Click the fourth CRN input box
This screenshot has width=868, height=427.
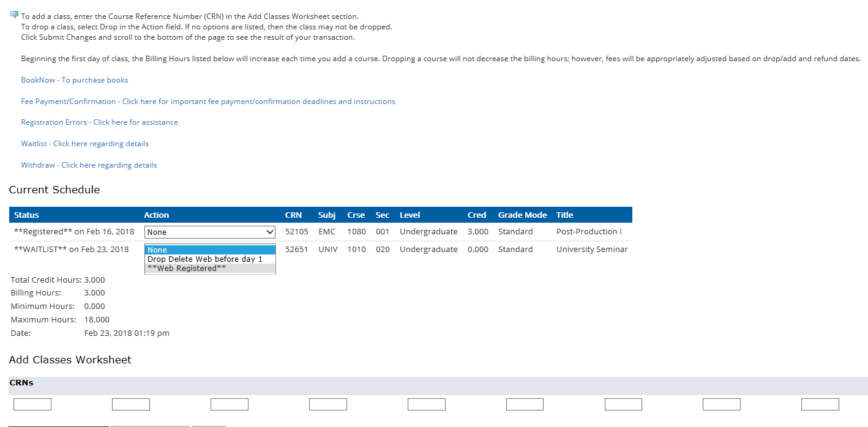[x=328, y=404]
